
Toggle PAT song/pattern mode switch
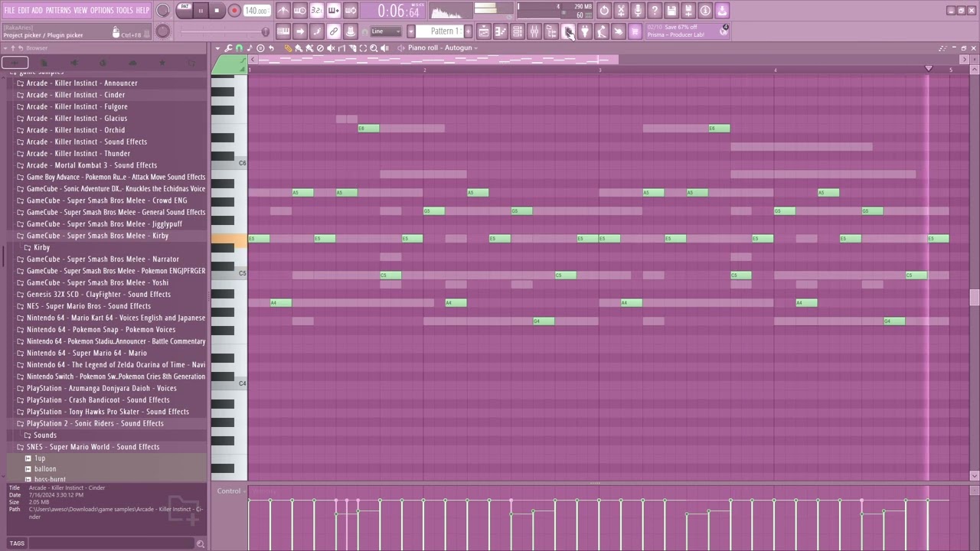coord(185,10)
